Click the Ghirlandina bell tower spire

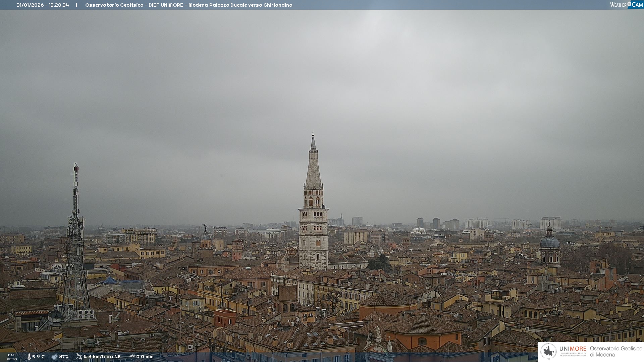(x=313, y=164)
